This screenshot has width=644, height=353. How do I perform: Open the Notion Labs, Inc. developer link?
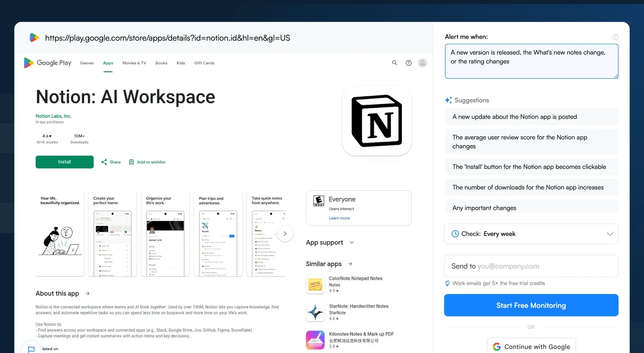pos(54,116)
